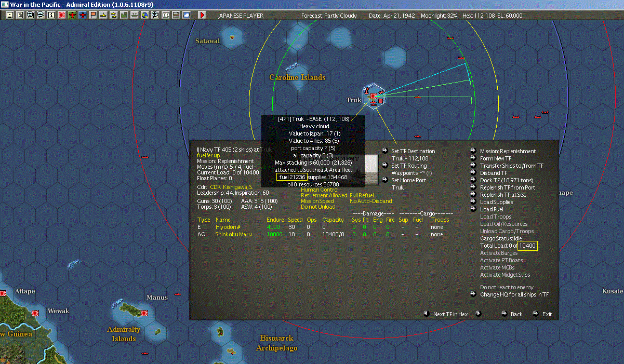Click the fourth toolbar report icon
Image resolution: width=624 pixels, height=364 pixels.
click(x=41, y=15)
